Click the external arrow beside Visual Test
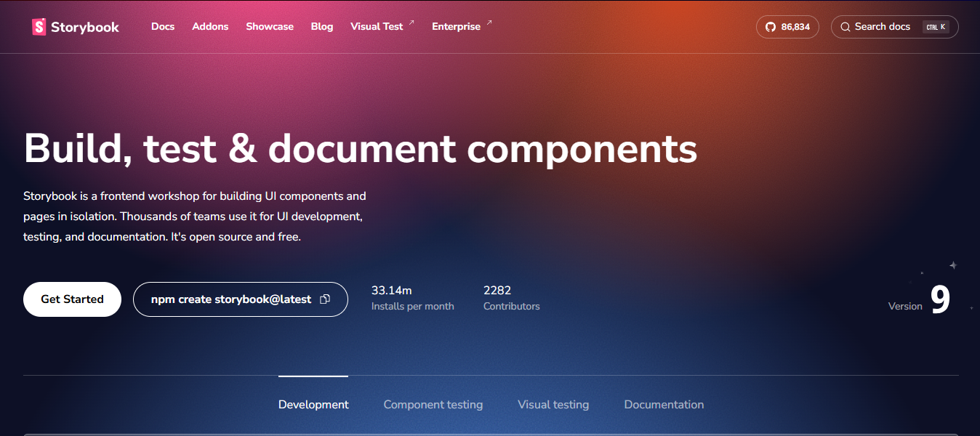Viewport: 980px width, 436px height. (411, 23)
